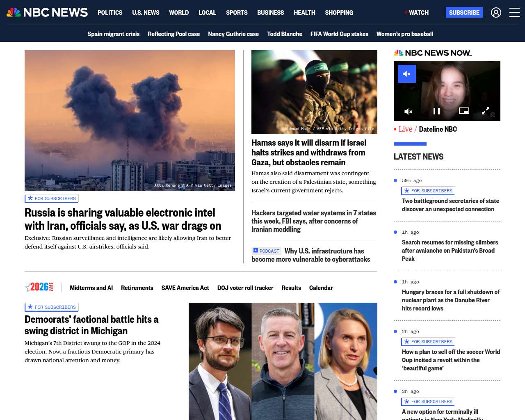Click For Subscribers badge above terminally ill patients story
The image size is (525, 420).
coord(428,402)
